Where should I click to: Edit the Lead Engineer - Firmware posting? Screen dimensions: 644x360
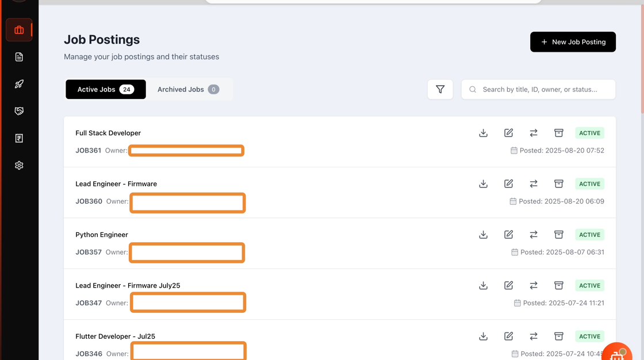(x=508, y=184)
